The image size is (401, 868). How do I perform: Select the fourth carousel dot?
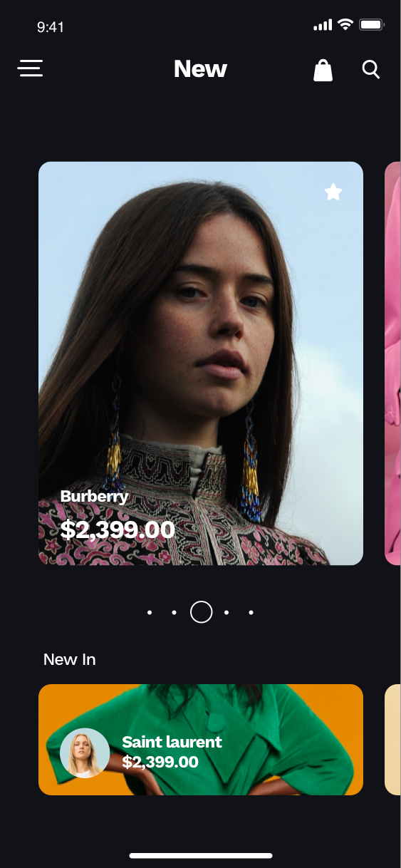click(226, 612)
